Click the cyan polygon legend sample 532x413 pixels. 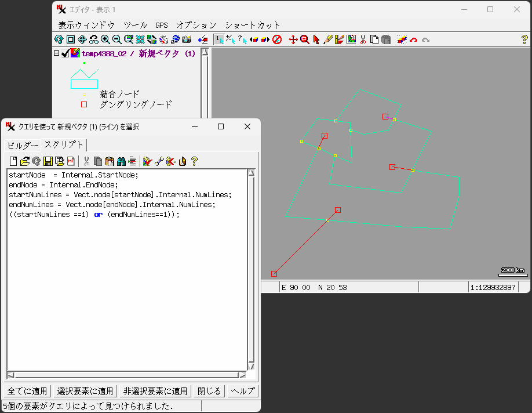click(x=84, y=84)
